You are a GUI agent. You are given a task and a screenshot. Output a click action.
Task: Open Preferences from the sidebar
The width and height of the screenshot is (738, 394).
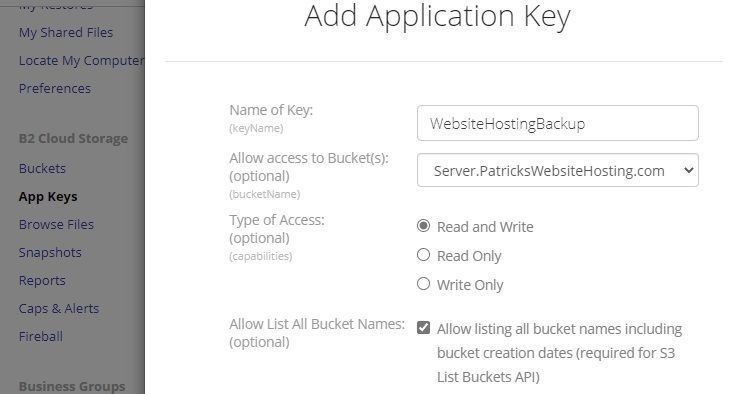pyautogui.click(x=55, y=88)
